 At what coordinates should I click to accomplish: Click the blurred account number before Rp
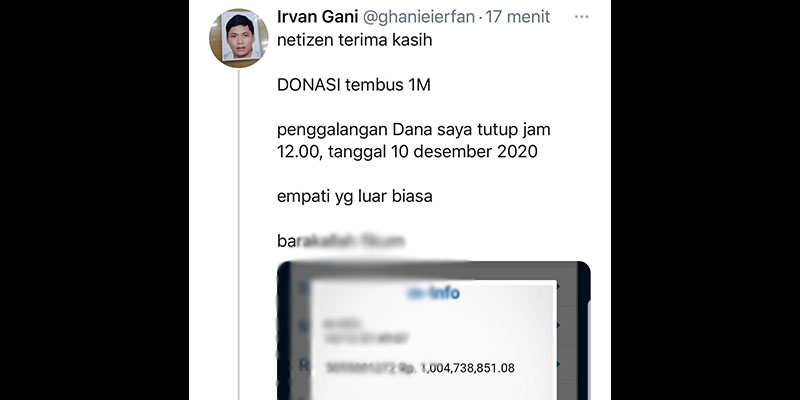pos(361,367)
